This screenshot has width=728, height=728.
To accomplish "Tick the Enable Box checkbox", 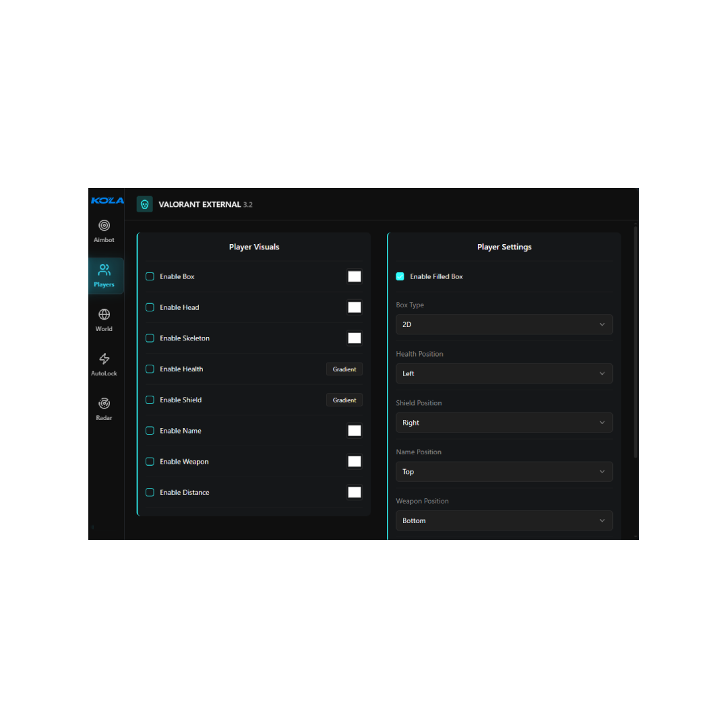I will (150, 276).
